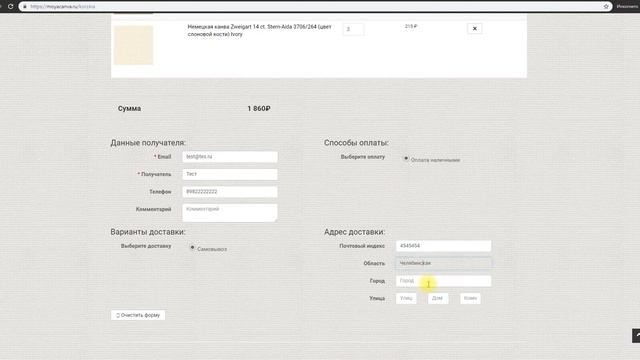Screen dimensions: 640x360
Task: Click the Получатель name field
Action: [x=230, y=174]
